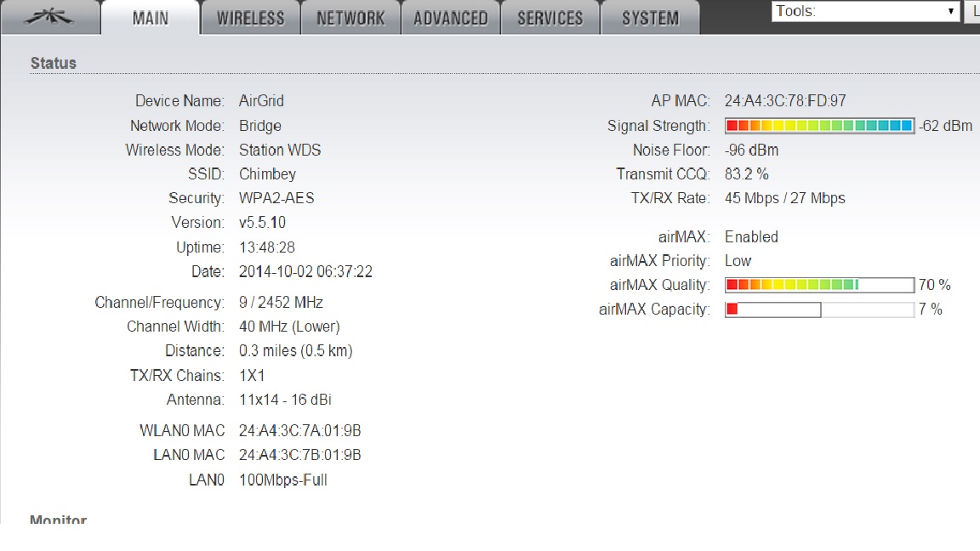Go to the ADVANCED tab
980x551 pixels.
pos(450,18)
